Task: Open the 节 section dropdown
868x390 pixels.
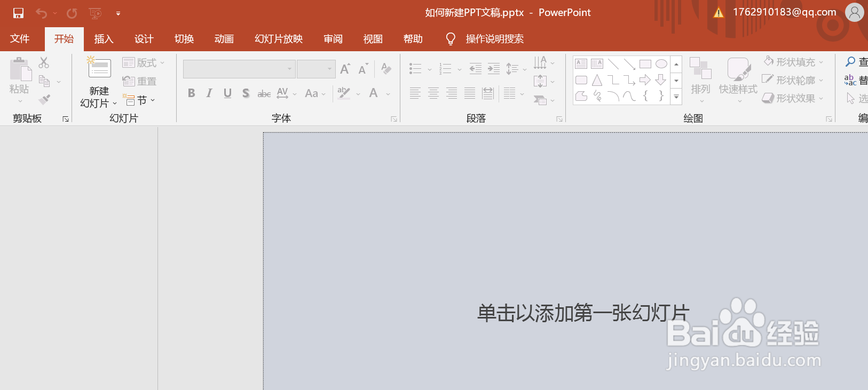Action: 139,100
